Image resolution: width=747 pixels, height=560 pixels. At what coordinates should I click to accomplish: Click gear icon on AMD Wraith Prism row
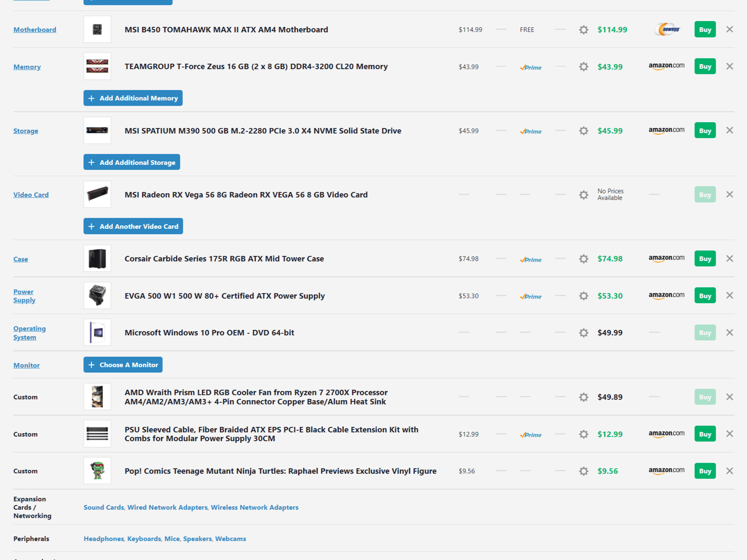click(584, 397)
